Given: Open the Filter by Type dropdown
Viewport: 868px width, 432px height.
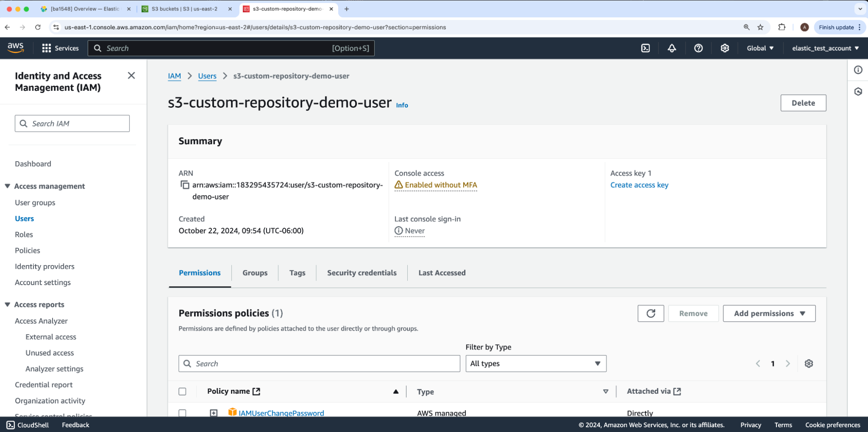Looking at the screenshot, I should [x=535, y=364].
